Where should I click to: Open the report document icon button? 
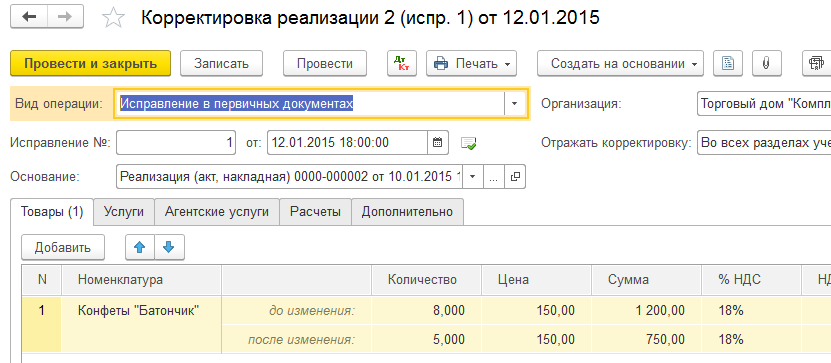(x=728, y=64)
